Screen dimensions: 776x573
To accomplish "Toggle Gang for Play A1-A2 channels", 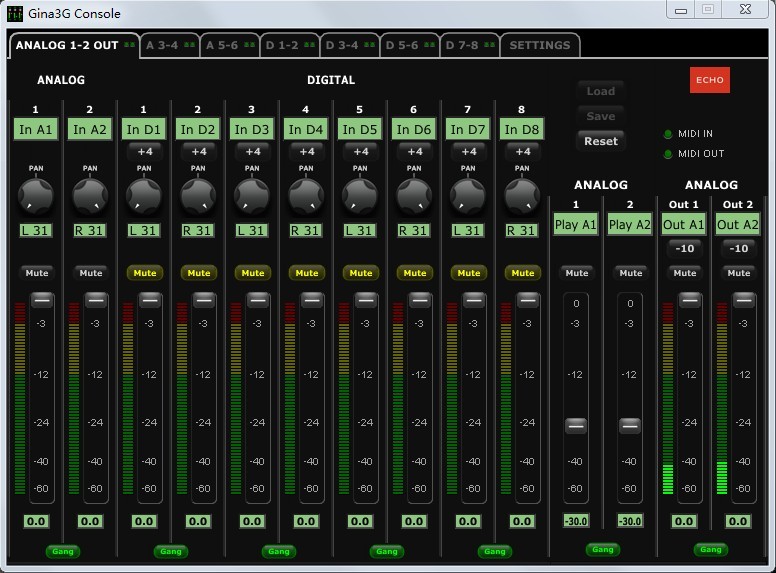I will point(603,549).
